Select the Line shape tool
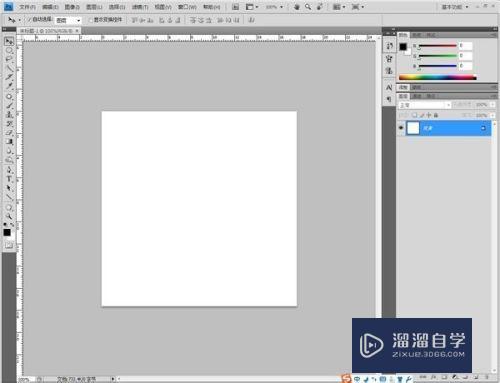 coord(9,197)
